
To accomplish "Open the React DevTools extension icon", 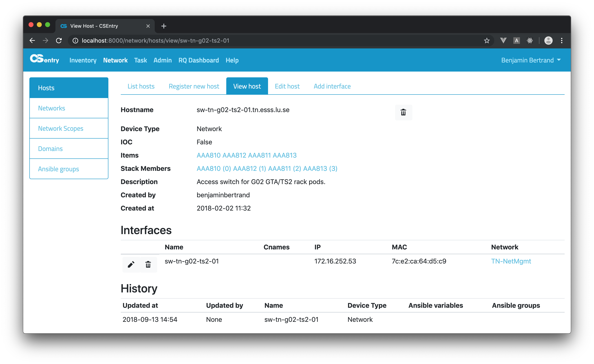I will pos(530,41).
